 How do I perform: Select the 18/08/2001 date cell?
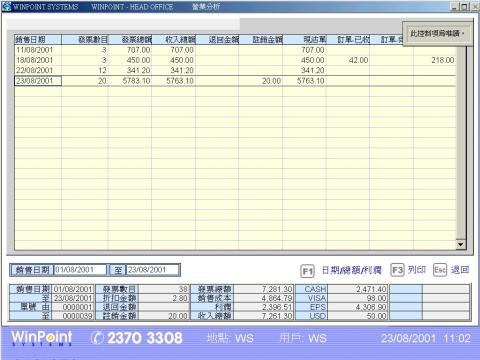pyautogui.click(x=38, y=60)
